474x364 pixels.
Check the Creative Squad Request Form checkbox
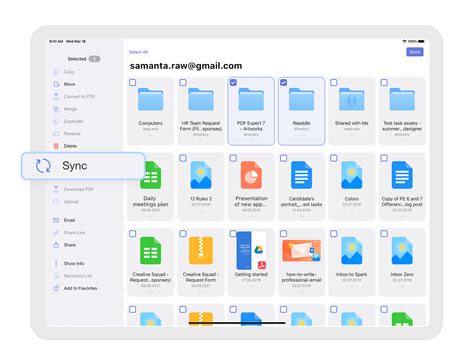pyautogui.click(x=183, y=234)
